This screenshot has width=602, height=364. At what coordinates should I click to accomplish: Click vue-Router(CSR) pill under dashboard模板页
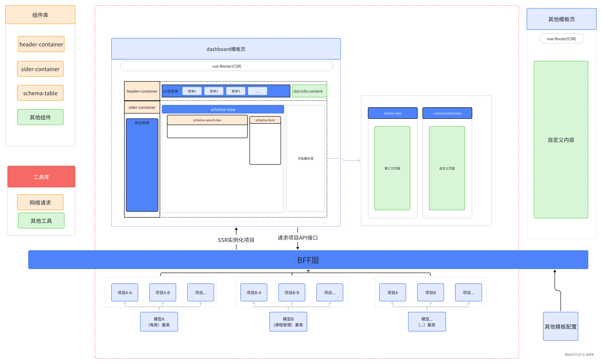click(227, 66)
